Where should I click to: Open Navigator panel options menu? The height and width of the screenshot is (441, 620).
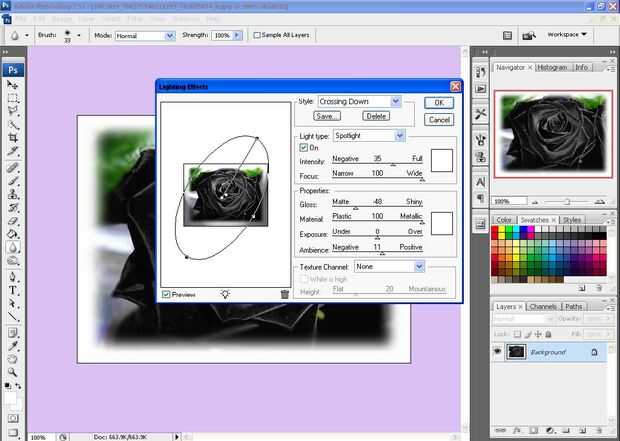tap(609, 69)
